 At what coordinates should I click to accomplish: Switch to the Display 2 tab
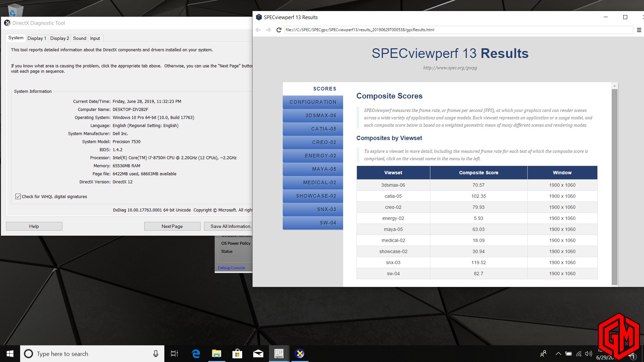coord(59,38)
